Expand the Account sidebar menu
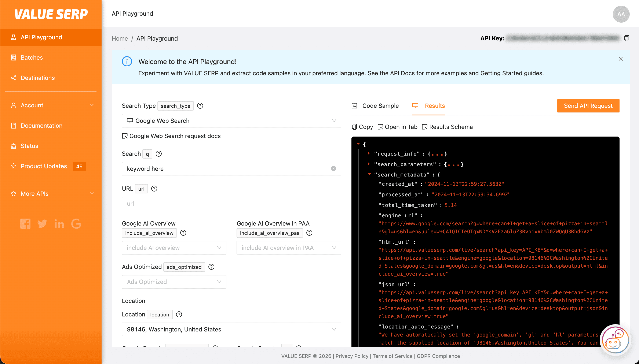The height and width of the screenshot is (364, 639). (51, 105)
